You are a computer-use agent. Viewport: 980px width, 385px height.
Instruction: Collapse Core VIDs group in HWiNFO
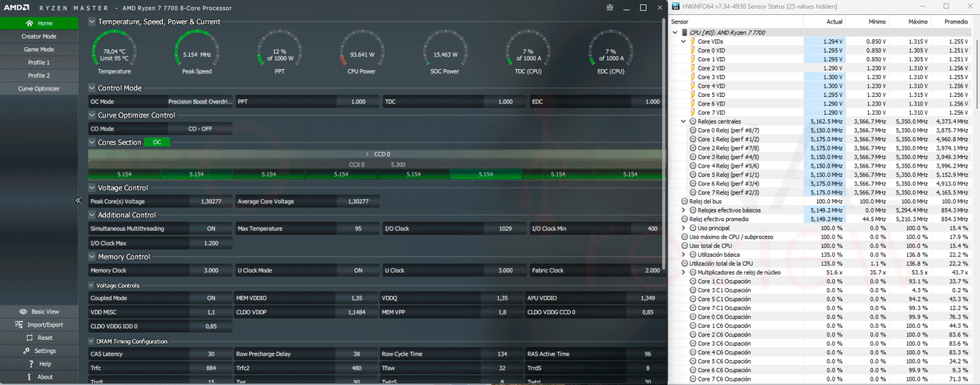pos(683,41)
